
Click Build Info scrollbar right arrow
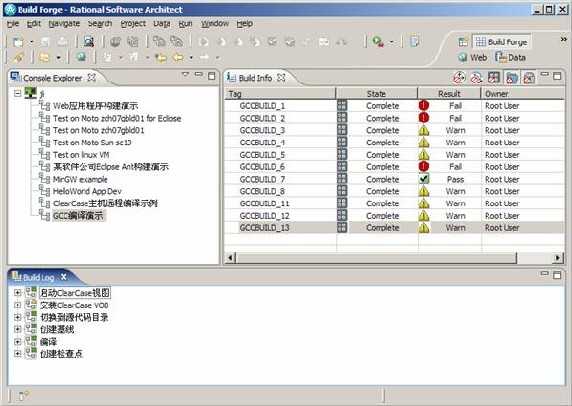pyautogui.click(x=557, y=258)
